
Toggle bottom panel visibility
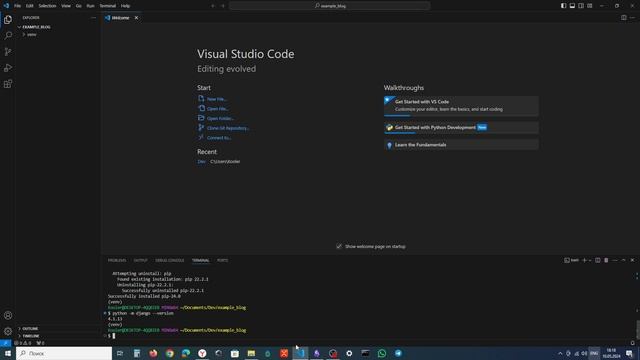[x=572, y=6]
